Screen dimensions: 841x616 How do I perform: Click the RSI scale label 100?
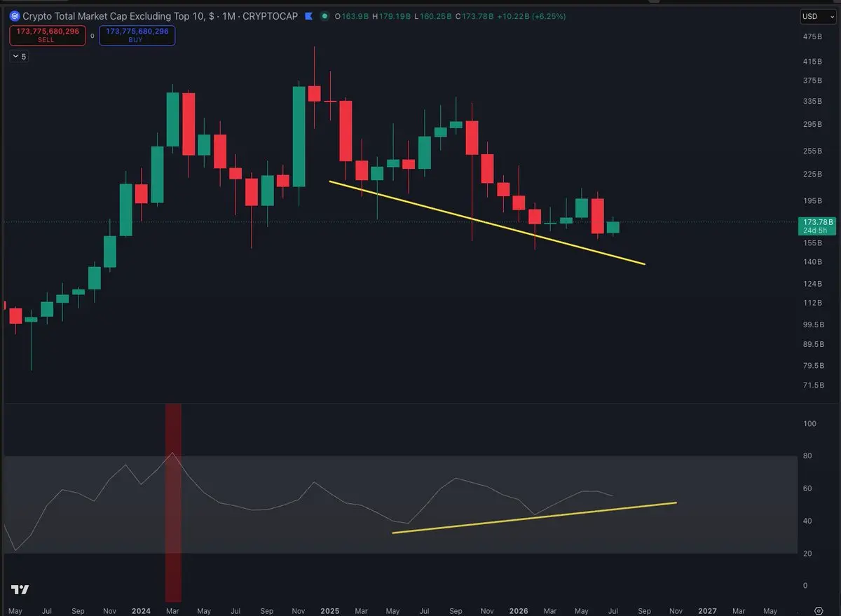pyautogui.click(x=809, y=423)
